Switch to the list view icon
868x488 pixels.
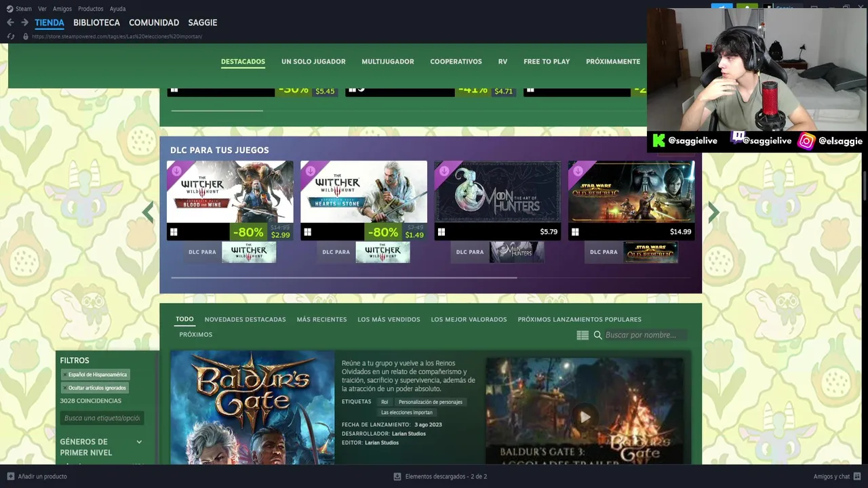tap(583, 335)
